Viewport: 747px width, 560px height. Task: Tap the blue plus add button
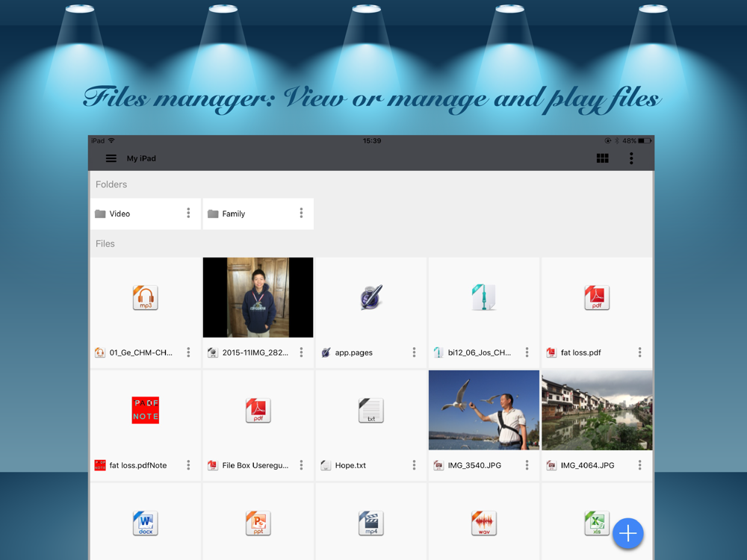[628, 533]
